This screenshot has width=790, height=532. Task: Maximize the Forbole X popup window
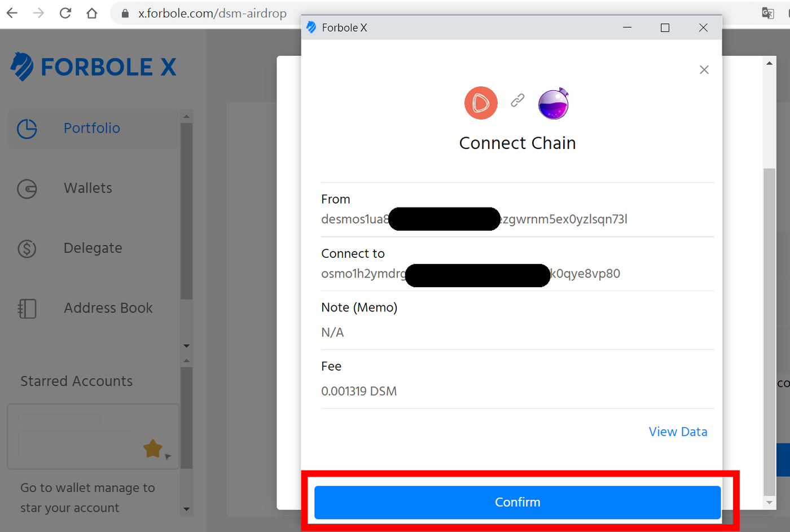click(665, 28)
